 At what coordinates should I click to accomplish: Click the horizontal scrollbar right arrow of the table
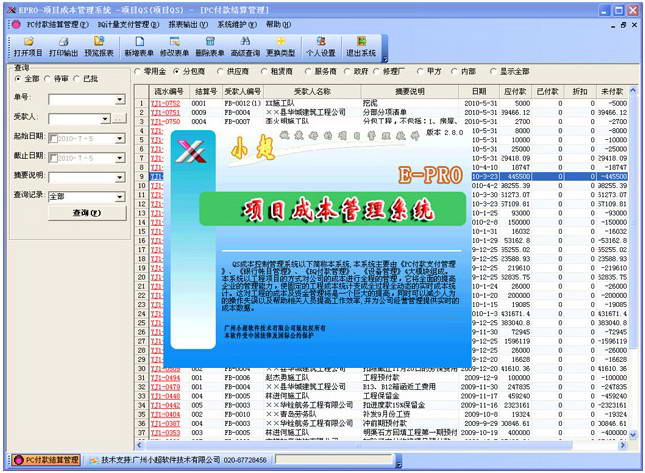coord(622,445)
